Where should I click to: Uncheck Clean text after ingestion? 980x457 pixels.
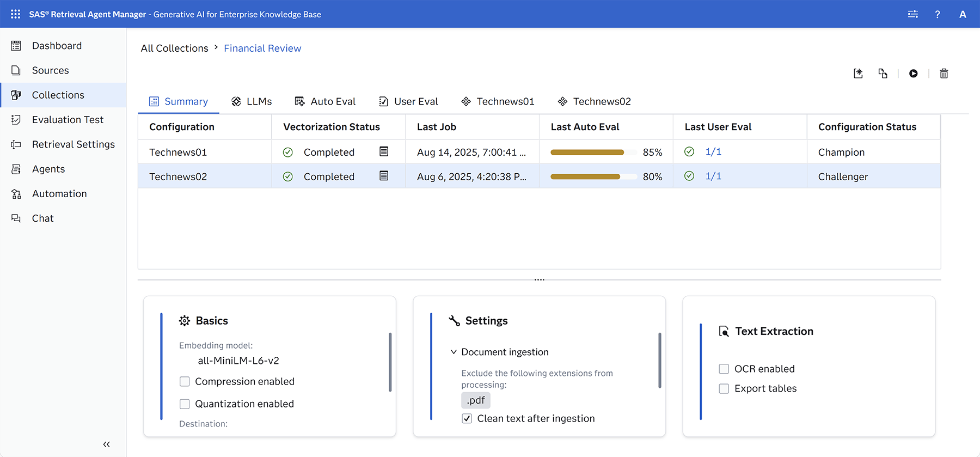(x=467, y=419)
